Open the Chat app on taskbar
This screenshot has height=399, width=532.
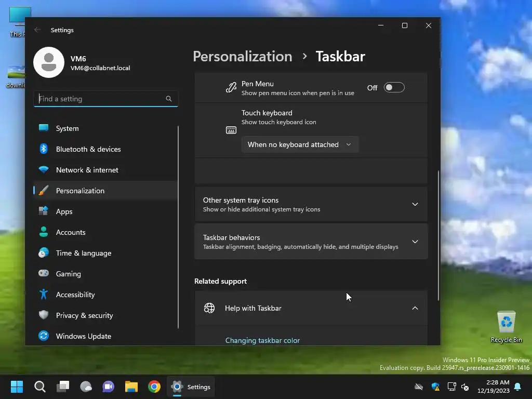109,387
